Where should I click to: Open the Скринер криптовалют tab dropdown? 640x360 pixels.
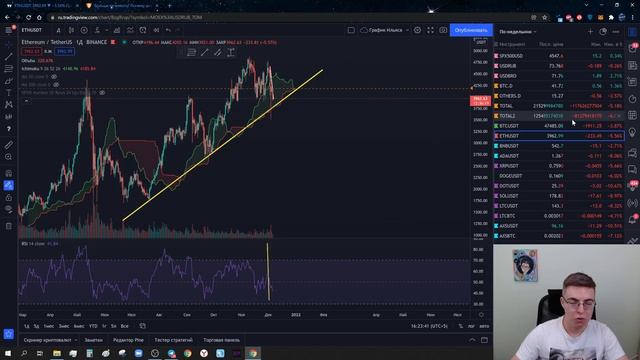50,340
